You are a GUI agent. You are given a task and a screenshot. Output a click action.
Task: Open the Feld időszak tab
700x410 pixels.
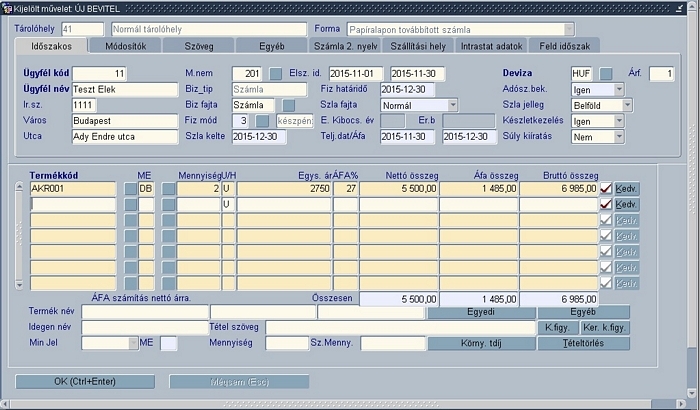(564, 46)
